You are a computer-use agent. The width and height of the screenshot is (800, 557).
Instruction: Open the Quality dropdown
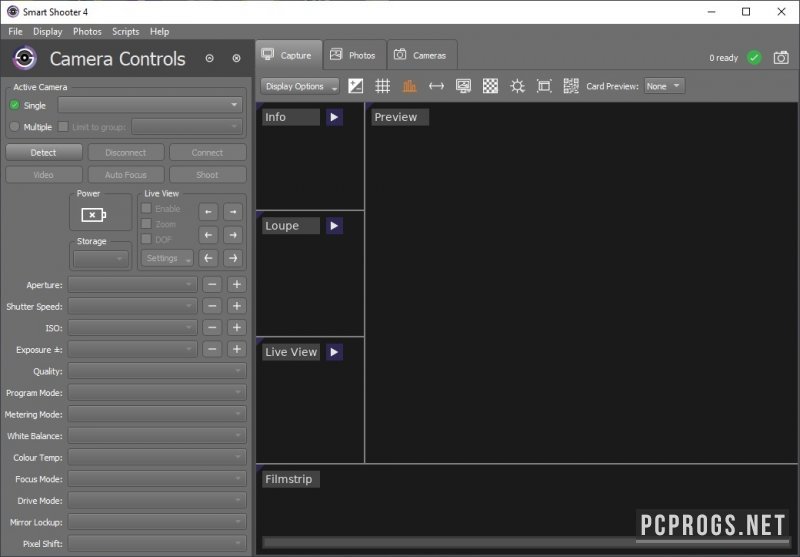[157, 371]
